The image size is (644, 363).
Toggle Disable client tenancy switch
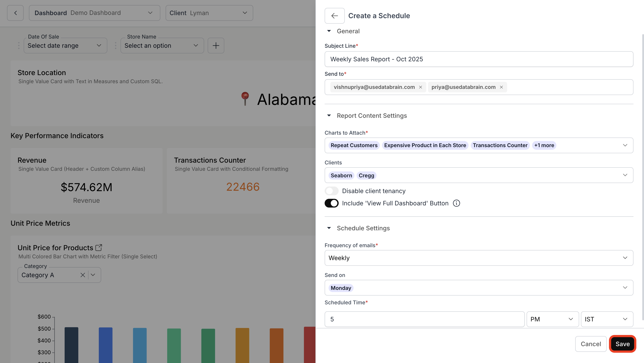click(331, 191)
